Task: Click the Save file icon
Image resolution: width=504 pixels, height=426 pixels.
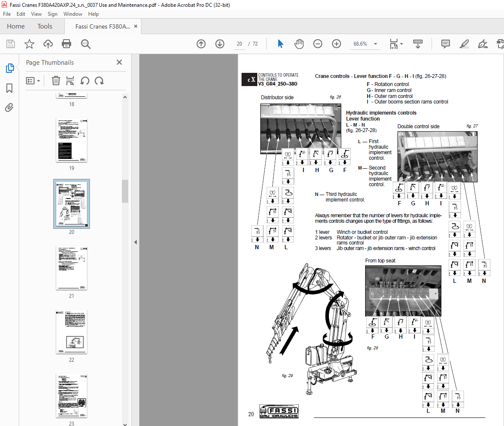Action: click(x=11, y=44)
